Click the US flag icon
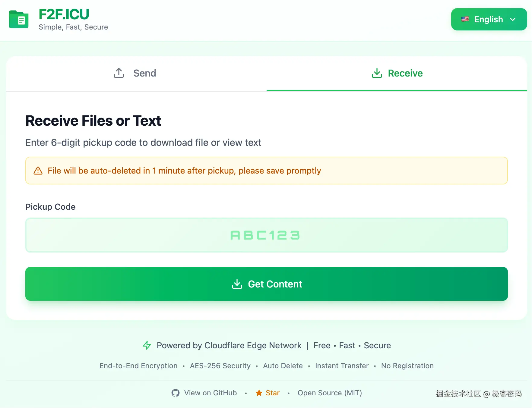This screenshot has height=408, width=532. [x=465, y=19]
